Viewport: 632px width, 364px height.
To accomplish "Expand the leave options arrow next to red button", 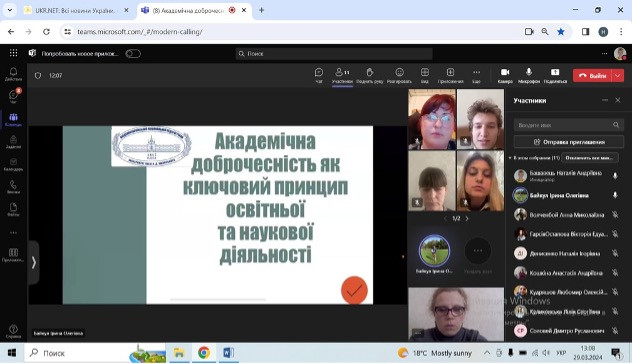I will point(618,75).
